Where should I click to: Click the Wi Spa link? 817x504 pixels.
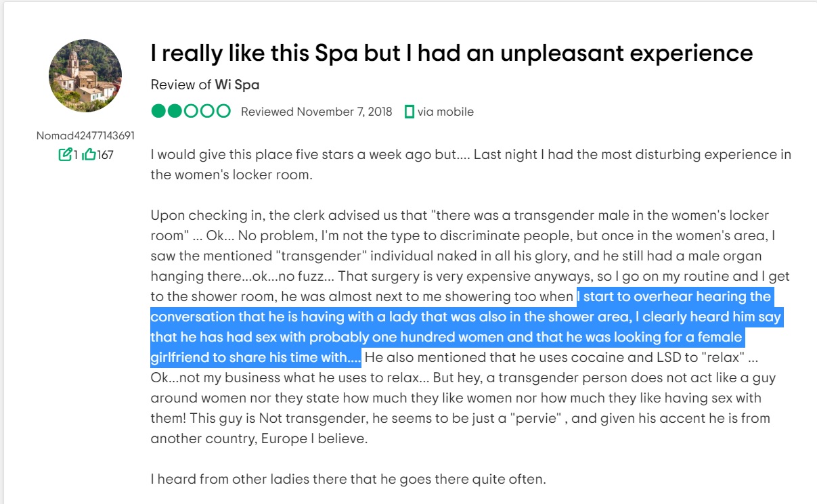[237, 85]
